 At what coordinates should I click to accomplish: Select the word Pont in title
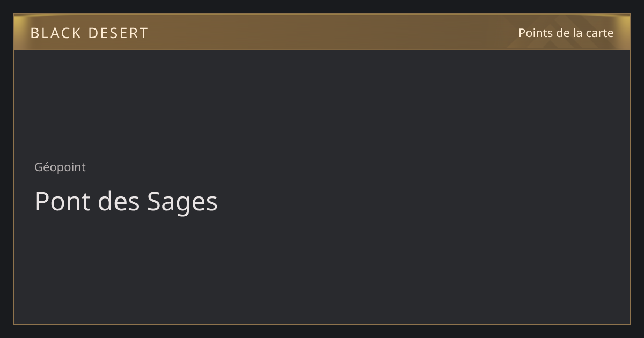click(x=62, y=202)
